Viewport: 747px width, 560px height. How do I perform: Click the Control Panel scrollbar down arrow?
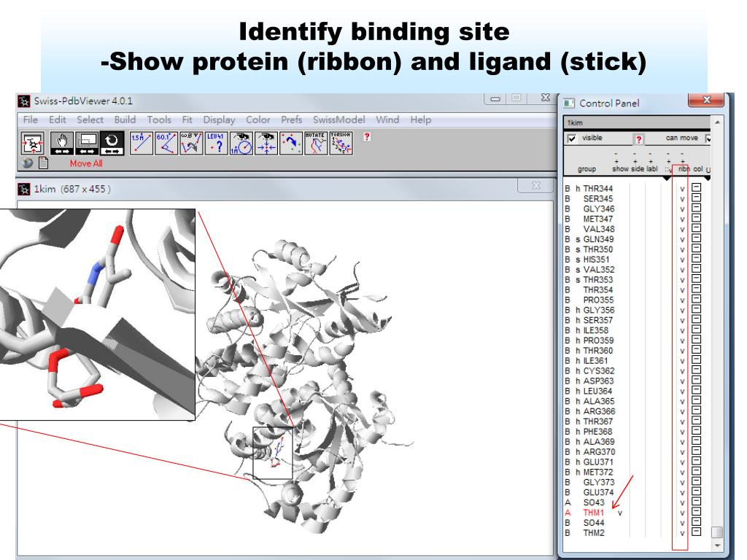click(718, 545)
